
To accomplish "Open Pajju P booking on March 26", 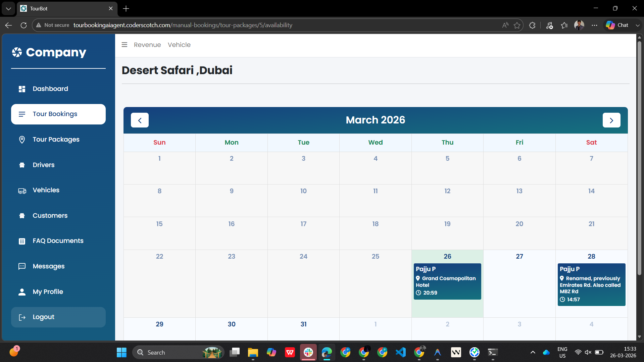I will click(447, 281).
